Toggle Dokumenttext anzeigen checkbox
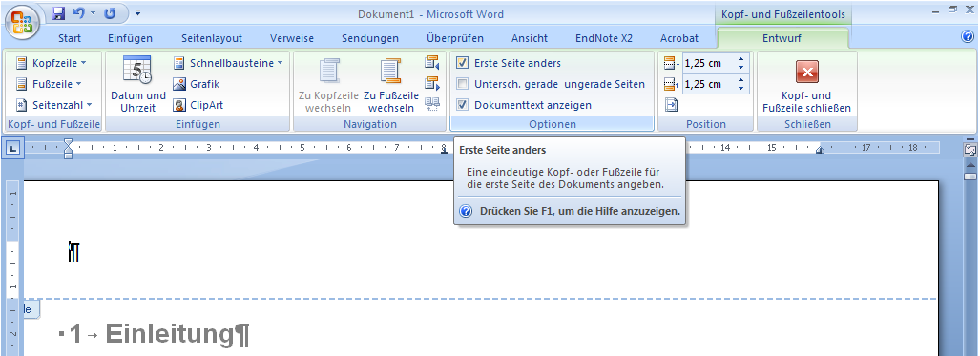Image resolution: width=980 pixels, height=356 pixels. coord(463,105)
